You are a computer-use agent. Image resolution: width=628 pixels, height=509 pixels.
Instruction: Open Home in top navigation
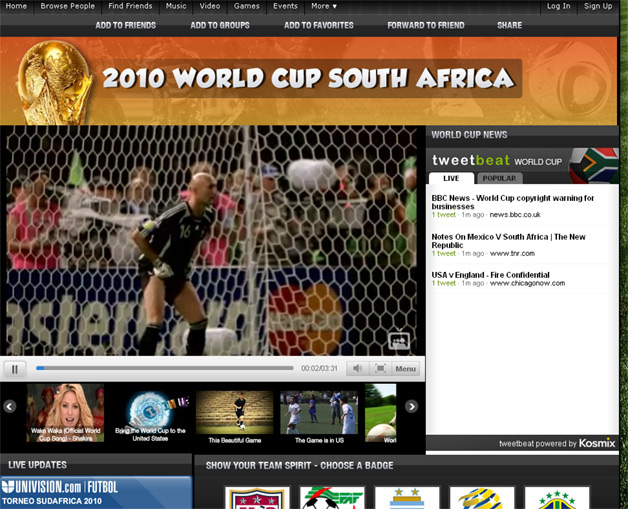tap(16, 6)
